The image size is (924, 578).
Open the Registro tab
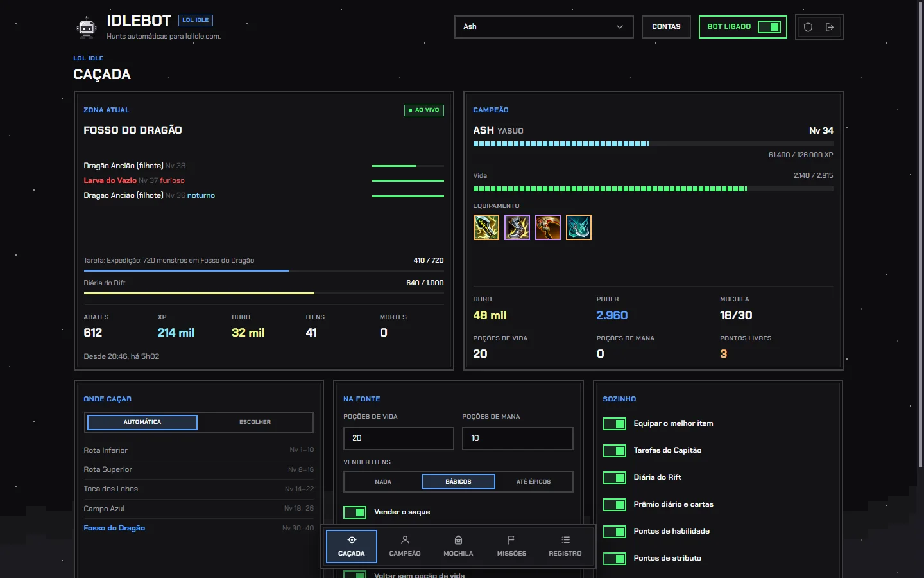click(x=565, y=546)
